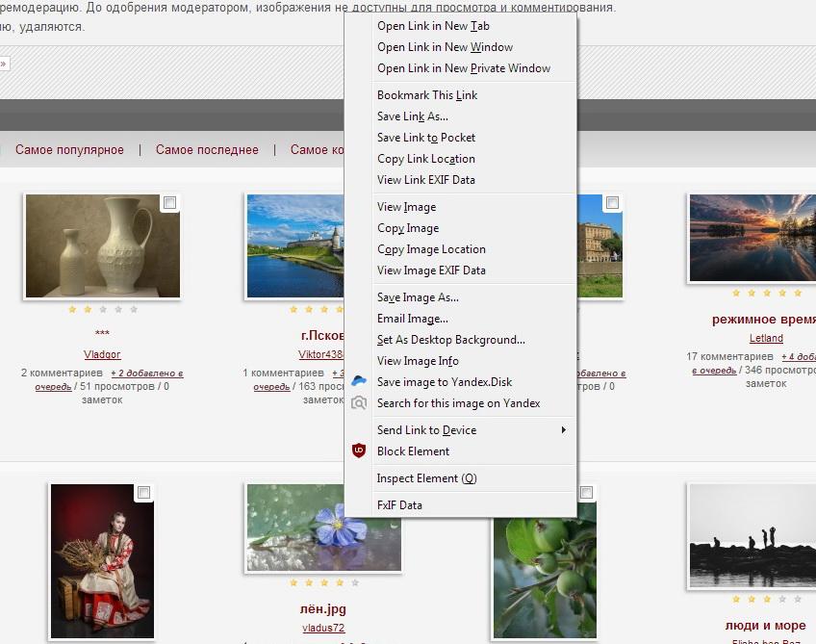
Task: Open the people silhouettes by the sea thumbnail
Action: (752, 535)
